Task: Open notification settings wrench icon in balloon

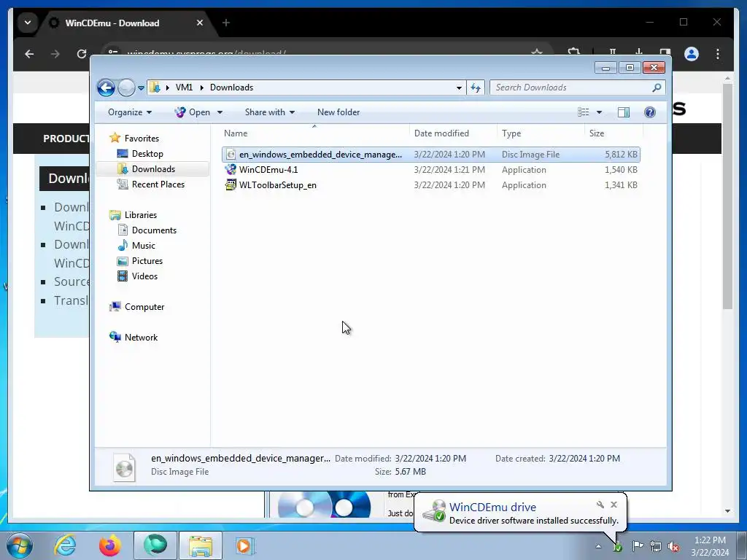Action: 600,505
